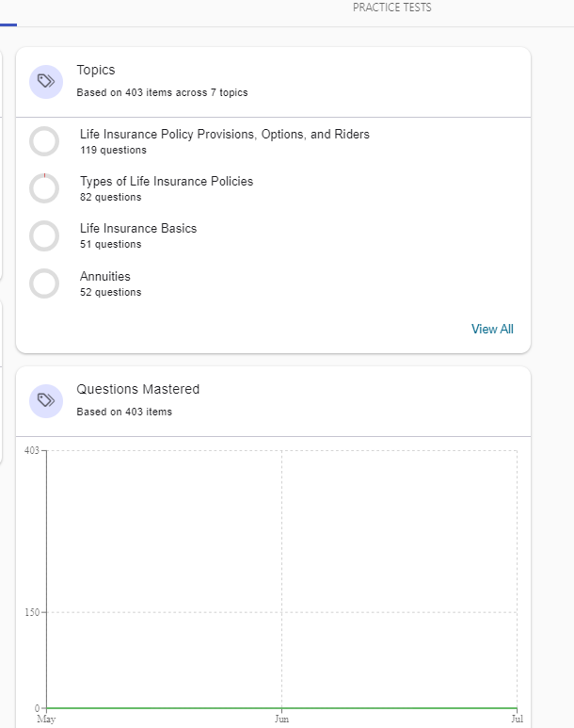Click the Questions Mastered heading
The height and width of the screenshot is (728, 574).
(137, 389)
